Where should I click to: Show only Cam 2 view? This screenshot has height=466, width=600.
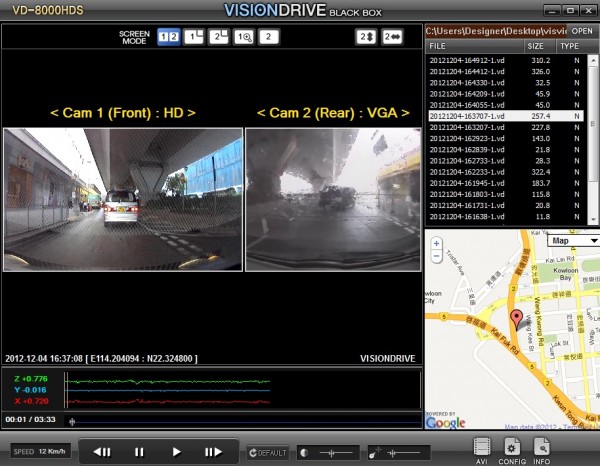click(269, 37)
